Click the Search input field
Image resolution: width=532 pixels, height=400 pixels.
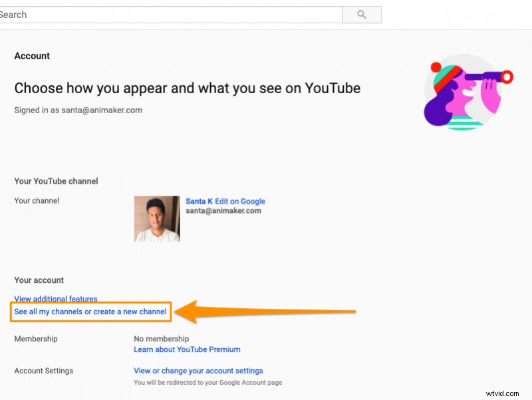(x=166, y=14)
